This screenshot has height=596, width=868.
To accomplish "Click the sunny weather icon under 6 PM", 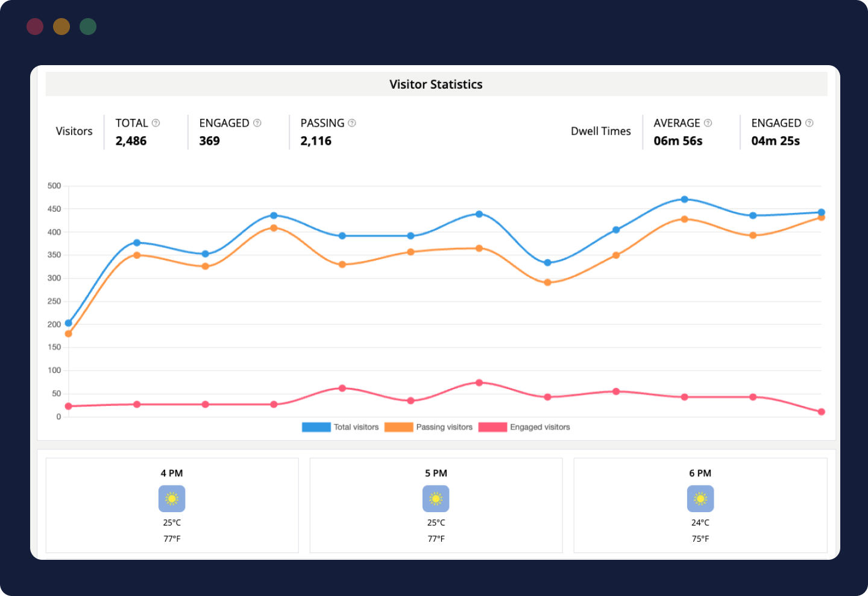I will (700, 499).
